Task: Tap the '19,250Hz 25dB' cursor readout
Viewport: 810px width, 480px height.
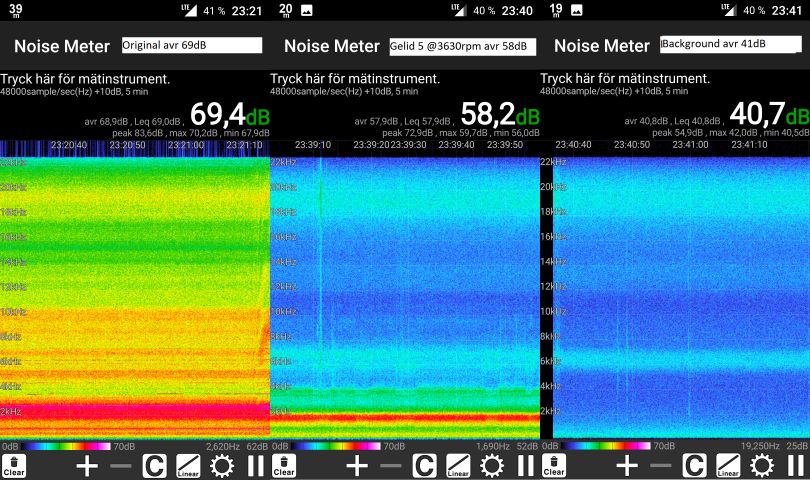Action: [x=774, y=446]
